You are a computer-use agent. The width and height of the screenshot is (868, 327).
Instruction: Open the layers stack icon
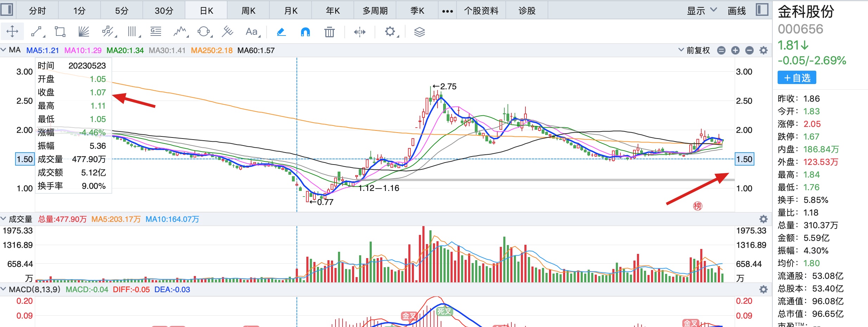tap(419, 32)
